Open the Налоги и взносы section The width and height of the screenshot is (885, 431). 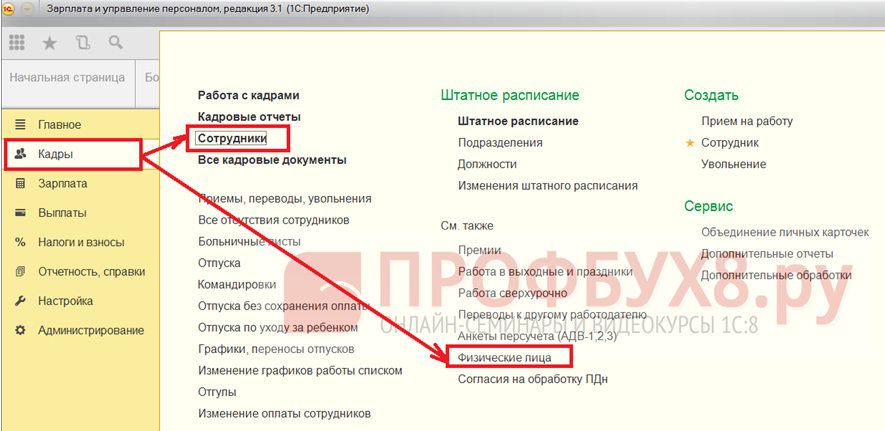click(81, 243)
